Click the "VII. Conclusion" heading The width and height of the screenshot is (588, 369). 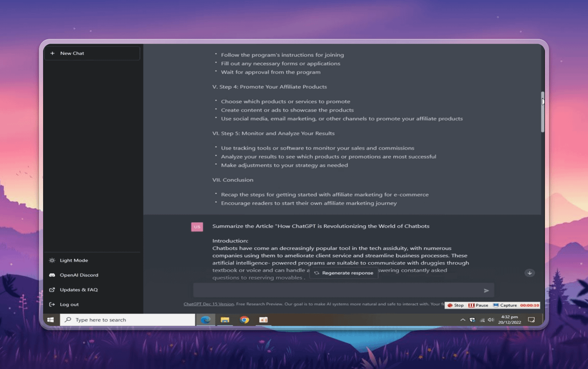click(x=233, y=180)
